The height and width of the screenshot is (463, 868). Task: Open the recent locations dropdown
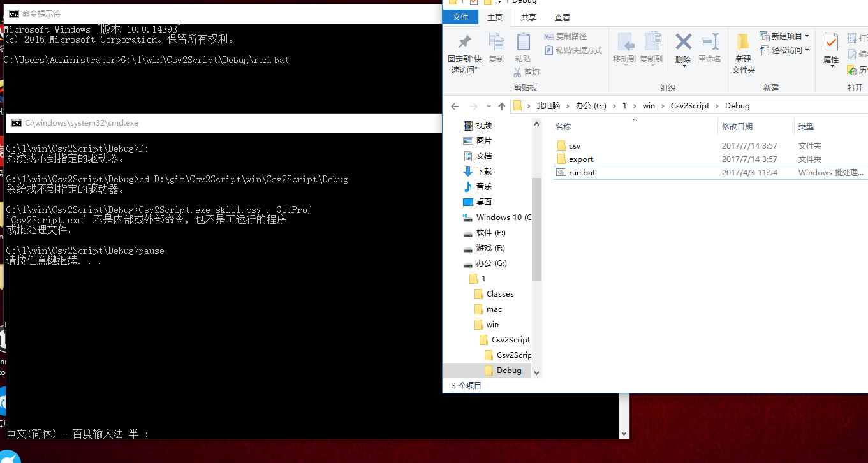click(489, 106)
